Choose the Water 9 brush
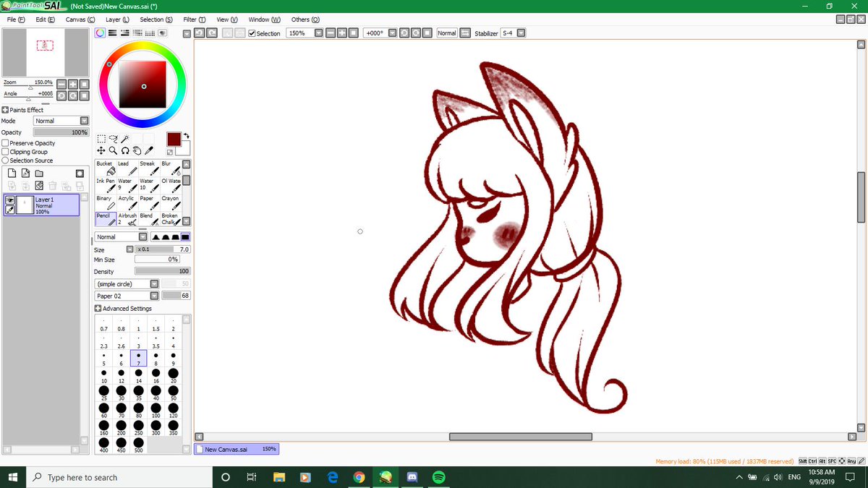The image size is (868, 488). coord(127,186)
